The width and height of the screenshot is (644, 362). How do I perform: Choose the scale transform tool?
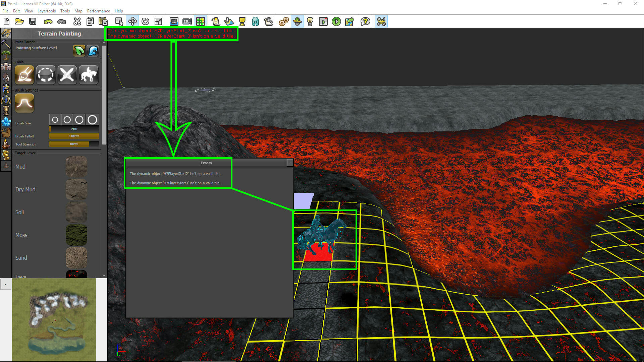[x=158, y=22]
